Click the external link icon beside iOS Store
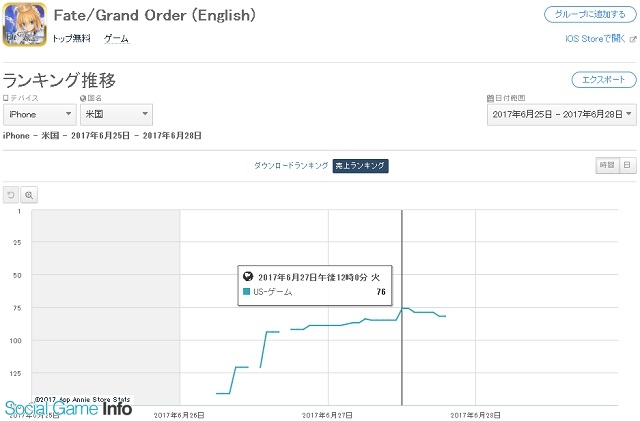 click(633, 39)
